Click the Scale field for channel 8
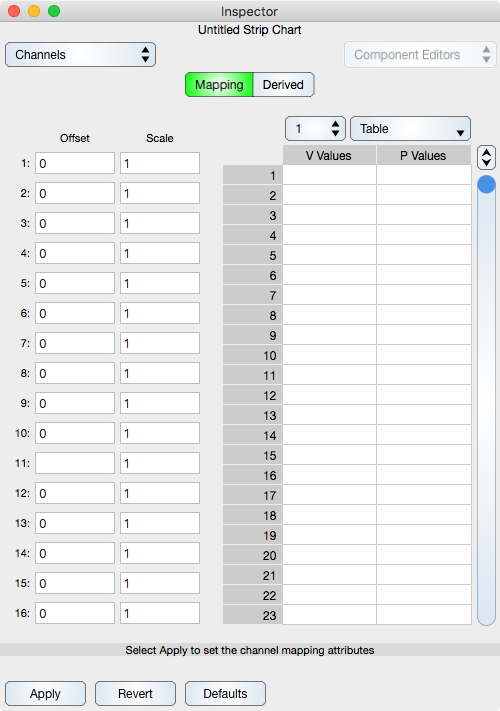Screen dimensions: 500x711 pyautogui.click(x=160, y=373)
